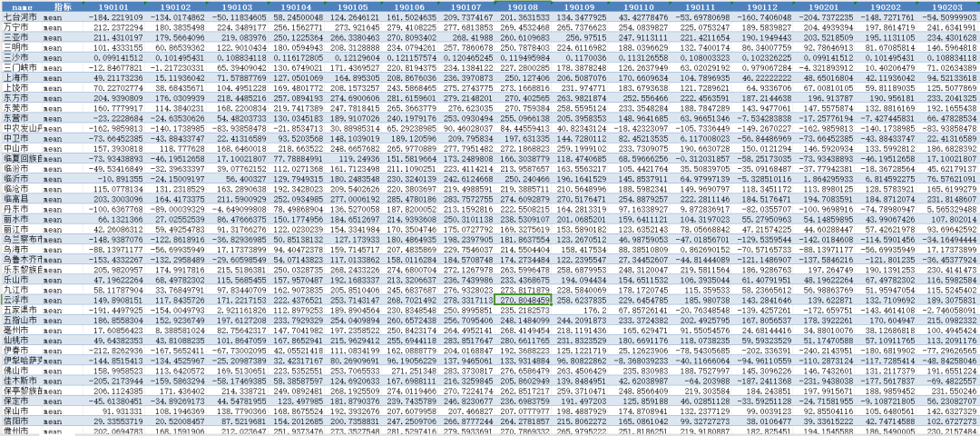980x436 pixels.
Task: Select the city name cell 上海市
Action: [22, 79]
